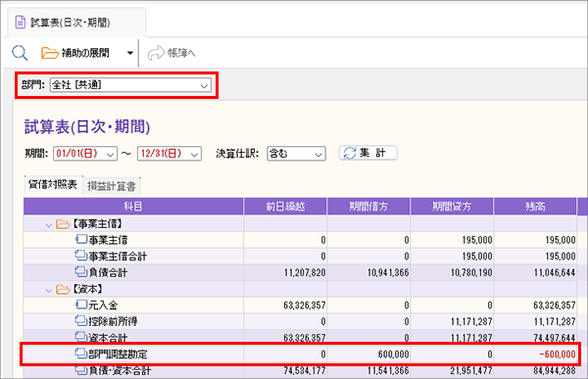Click the 元入金 account icon

(81, 305)
